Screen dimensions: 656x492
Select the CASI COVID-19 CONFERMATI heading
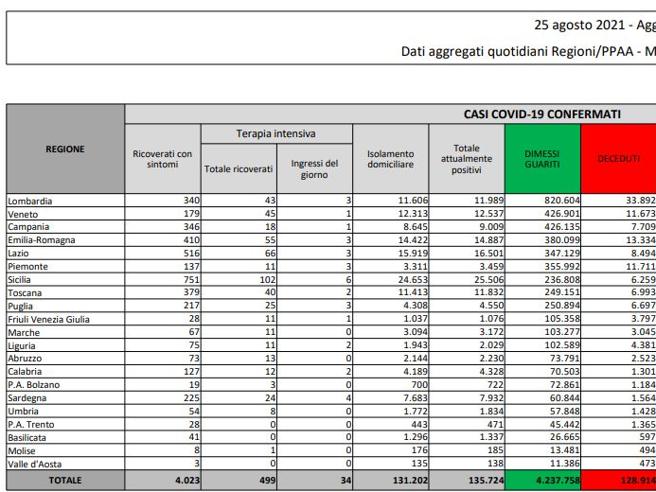pyautogui.click(x=542, y=114)
